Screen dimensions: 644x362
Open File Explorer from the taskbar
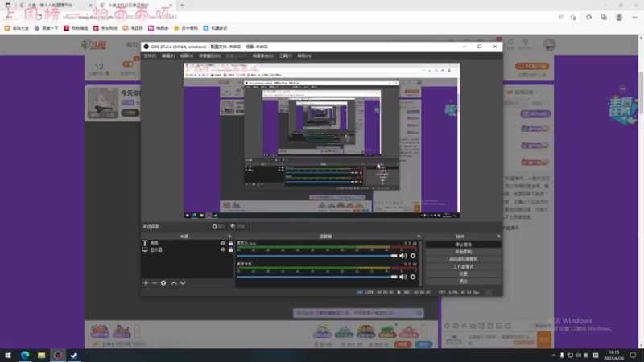[42, 356]
